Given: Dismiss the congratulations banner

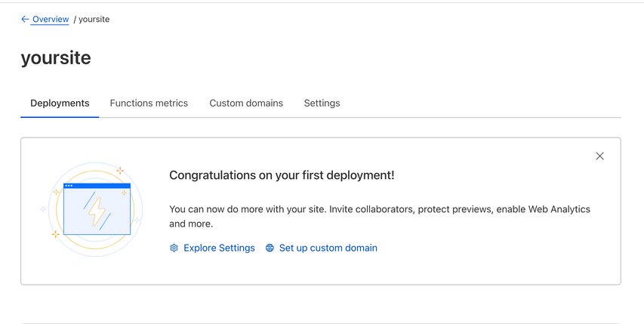Looking at the screenshot, I should click(x=599, y=156).
